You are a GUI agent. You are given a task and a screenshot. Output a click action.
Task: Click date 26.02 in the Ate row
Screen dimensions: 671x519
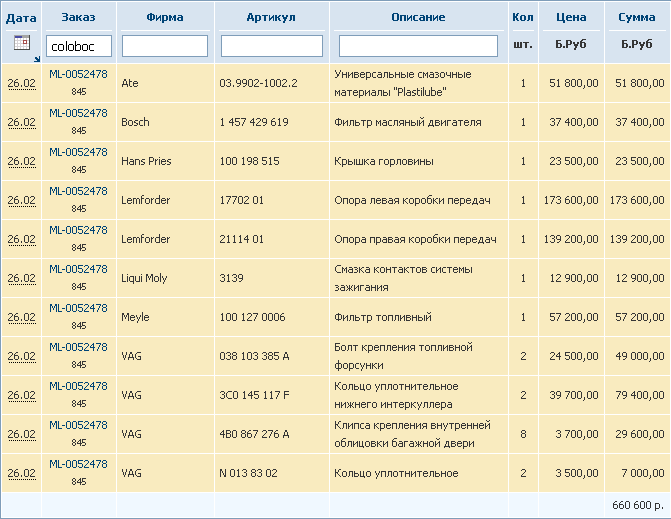coord(21,83)
